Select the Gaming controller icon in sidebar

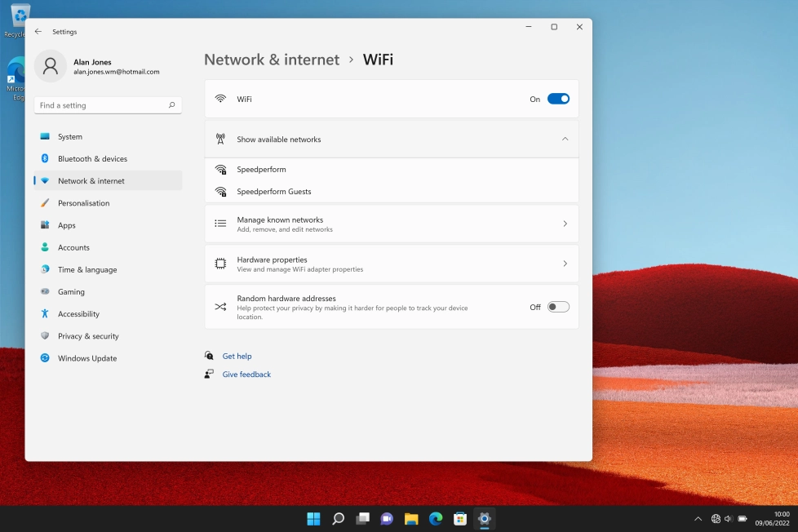45,291
